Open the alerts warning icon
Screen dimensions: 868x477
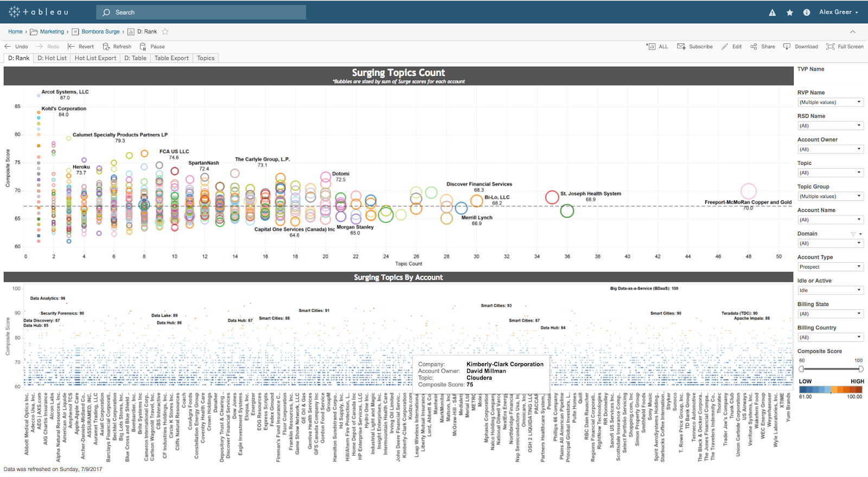pyautogui.click(x=772, y=12)
